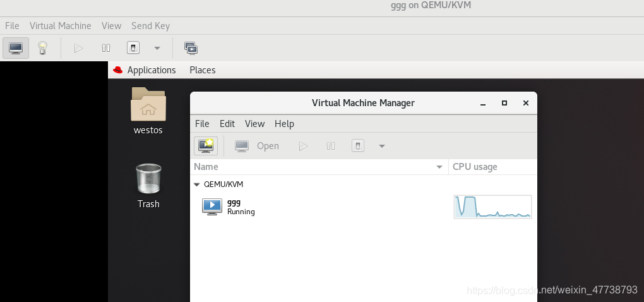Select the westos home folder icon
644x302 pixels.
tap(148, 104)
